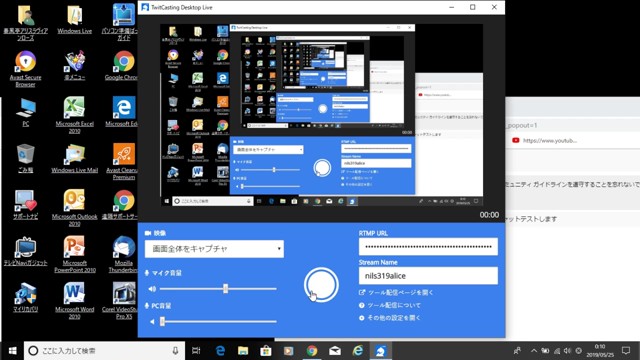Show hidden system tray icons chevron
This screenshot has height=360, width=640.
533,351
